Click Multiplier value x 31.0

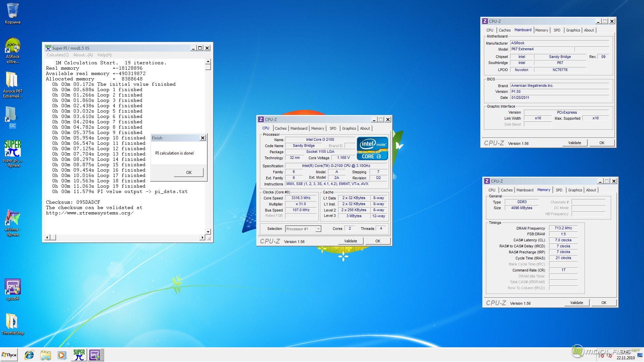tap(301, 204)
